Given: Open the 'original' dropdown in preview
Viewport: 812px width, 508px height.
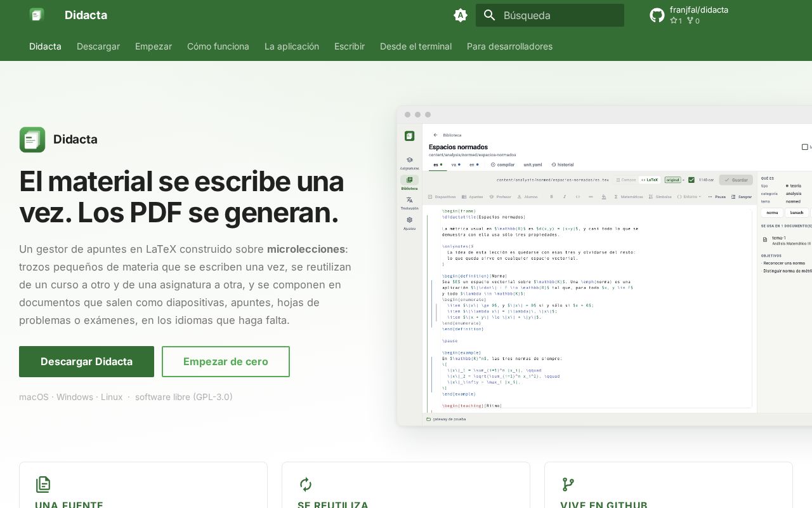Looking at the screenshot, I should (x=674, y=180).
